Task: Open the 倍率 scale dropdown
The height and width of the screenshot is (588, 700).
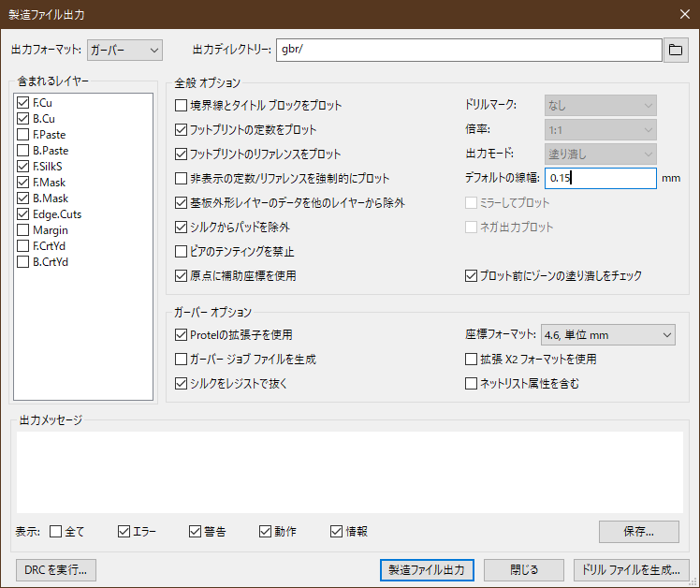Action: [600, 130]
